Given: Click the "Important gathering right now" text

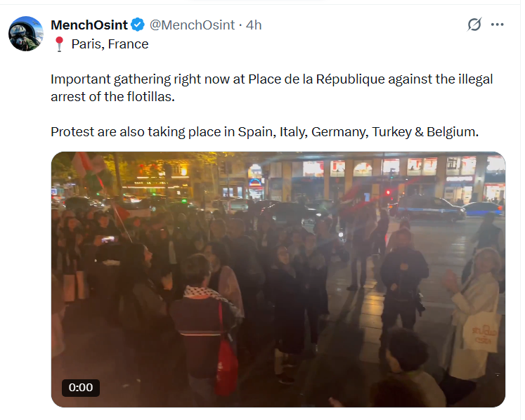Looking at the screenshot, I should coord(139,79).
